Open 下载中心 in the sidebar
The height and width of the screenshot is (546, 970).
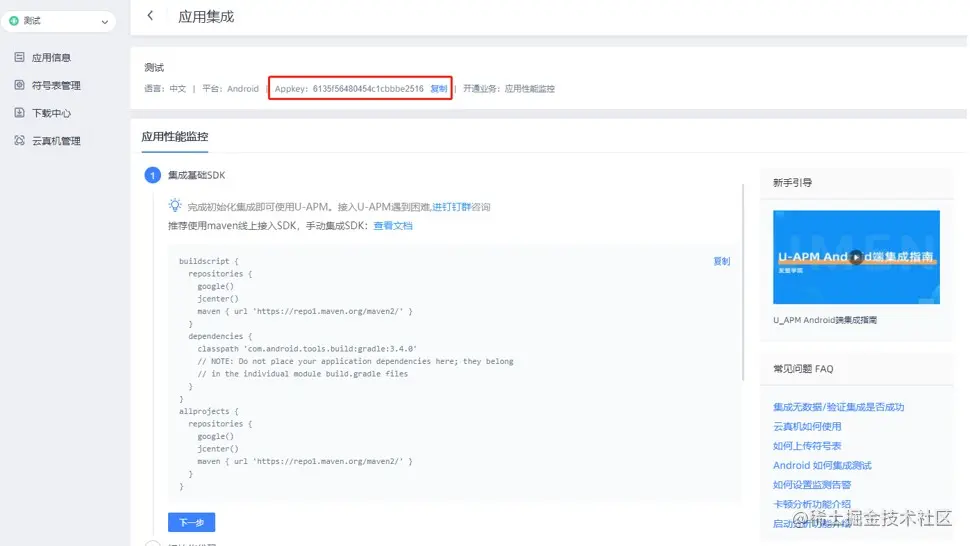(x=51, y=113)
